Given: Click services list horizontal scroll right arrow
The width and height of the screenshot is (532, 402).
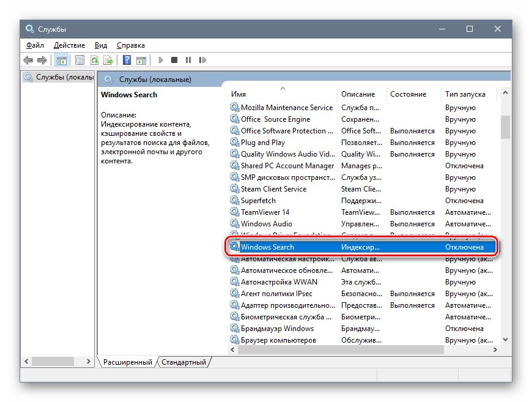Looking at the screenshot, I should click(x=495, y=350).
